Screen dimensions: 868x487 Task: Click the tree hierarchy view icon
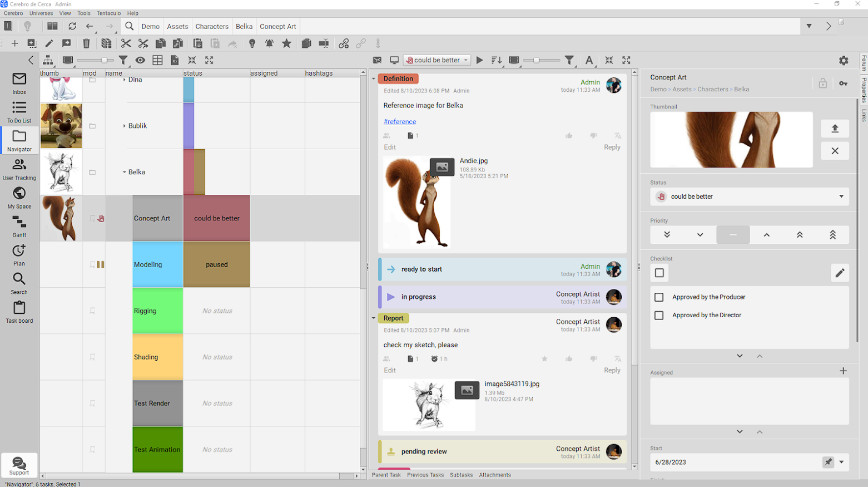(48, 60)
